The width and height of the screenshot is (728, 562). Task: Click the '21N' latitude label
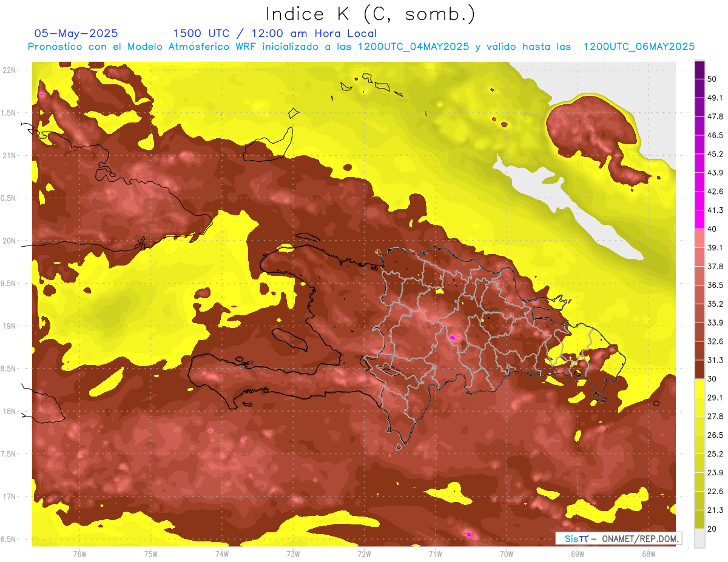(x=10, y=155)
